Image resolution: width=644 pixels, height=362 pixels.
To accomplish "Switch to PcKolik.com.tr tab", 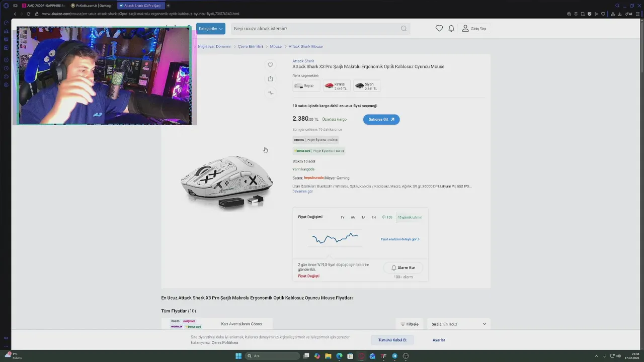I will 93,6.
